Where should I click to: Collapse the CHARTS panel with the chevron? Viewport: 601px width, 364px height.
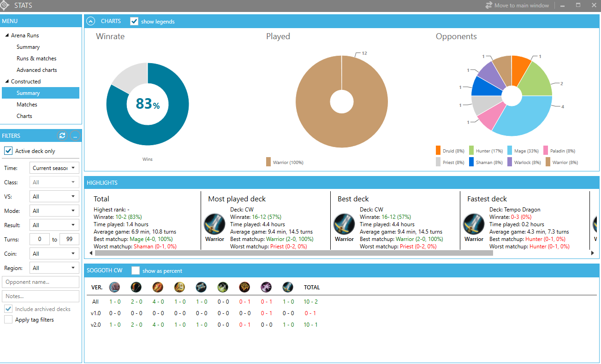[90, 21]
